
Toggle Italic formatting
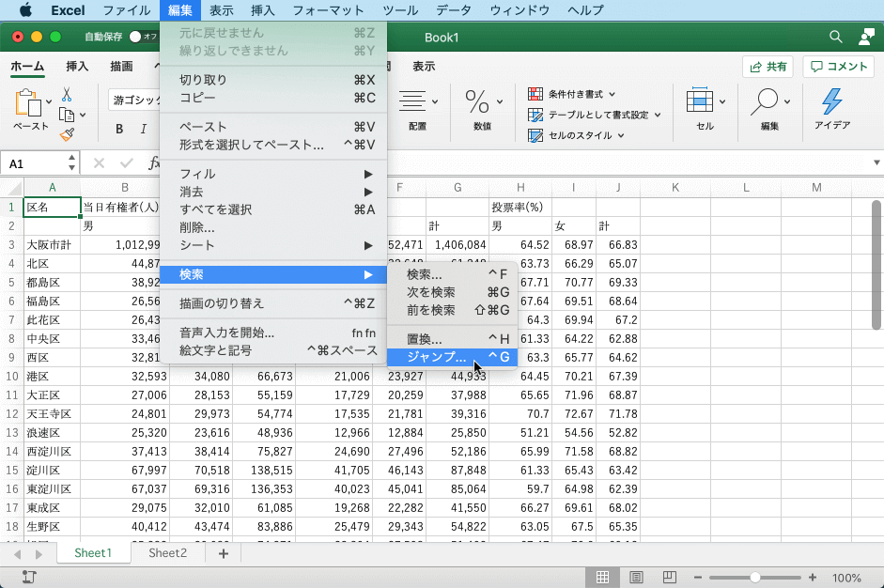[143, 129]
